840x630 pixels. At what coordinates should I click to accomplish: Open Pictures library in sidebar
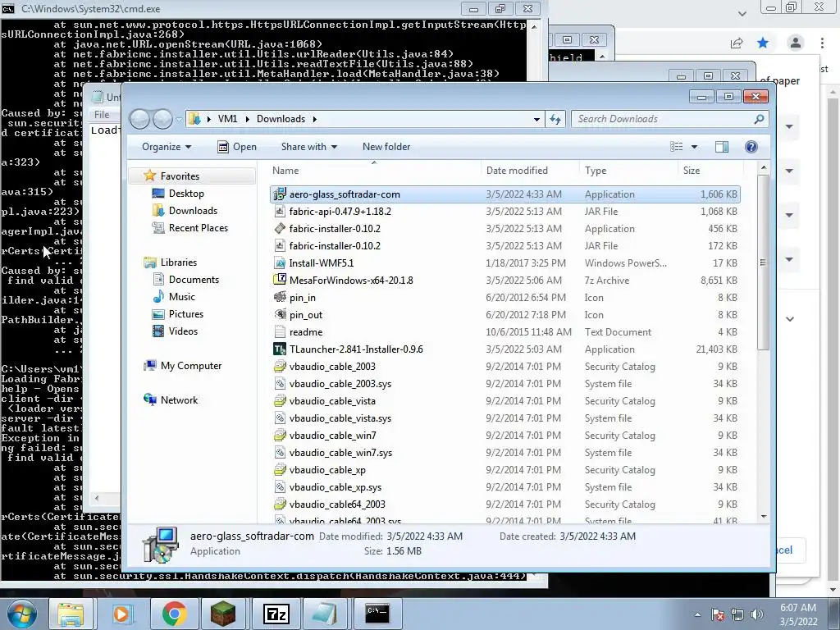pyautogui.click(x=186, y=314)
